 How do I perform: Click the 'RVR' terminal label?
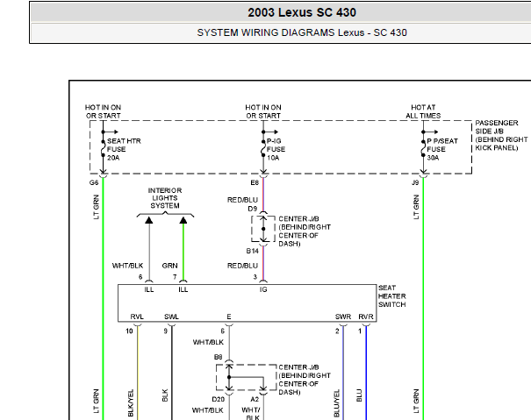pos(366,317)
